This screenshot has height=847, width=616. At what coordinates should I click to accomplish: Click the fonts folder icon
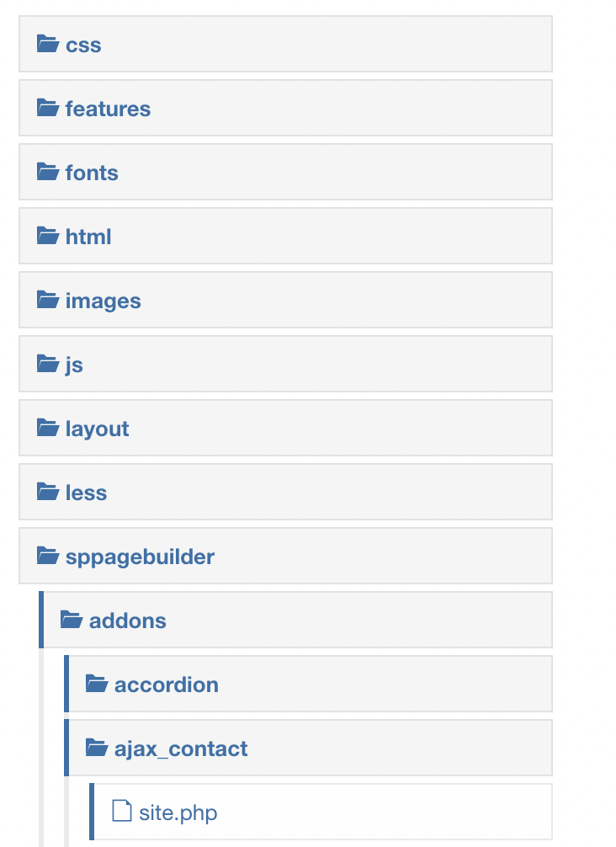[x=48, y=172]
